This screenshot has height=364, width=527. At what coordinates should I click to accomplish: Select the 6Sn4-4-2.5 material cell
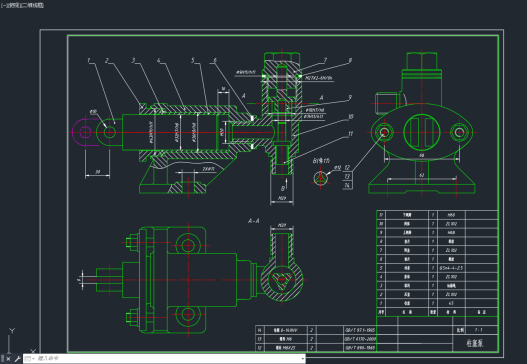point(451,268)
